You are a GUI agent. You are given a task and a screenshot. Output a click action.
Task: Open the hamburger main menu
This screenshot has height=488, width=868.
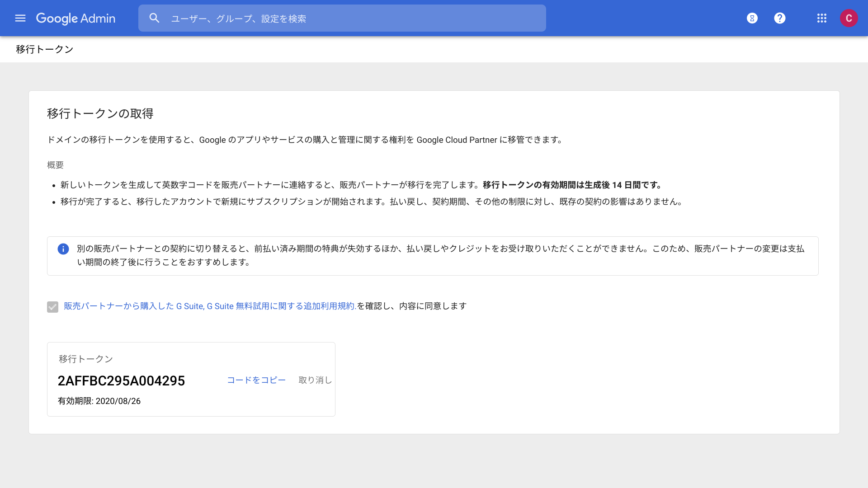(20, 18)
